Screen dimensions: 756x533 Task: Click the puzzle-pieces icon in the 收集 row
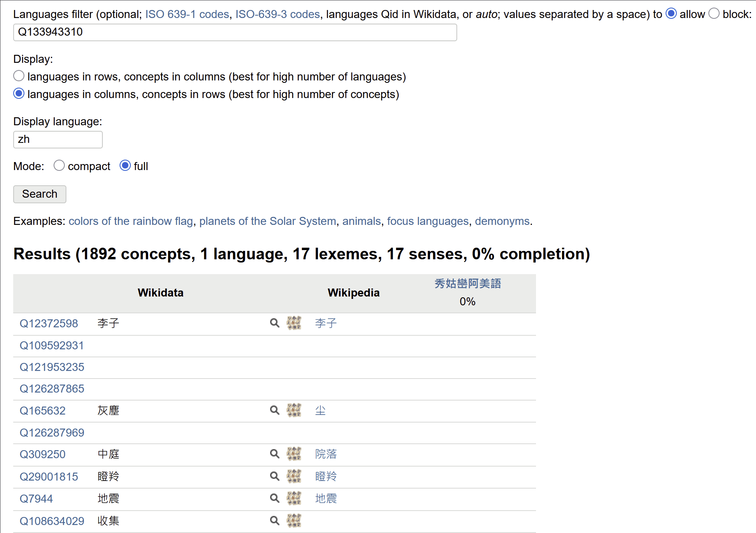coord(294,521)
